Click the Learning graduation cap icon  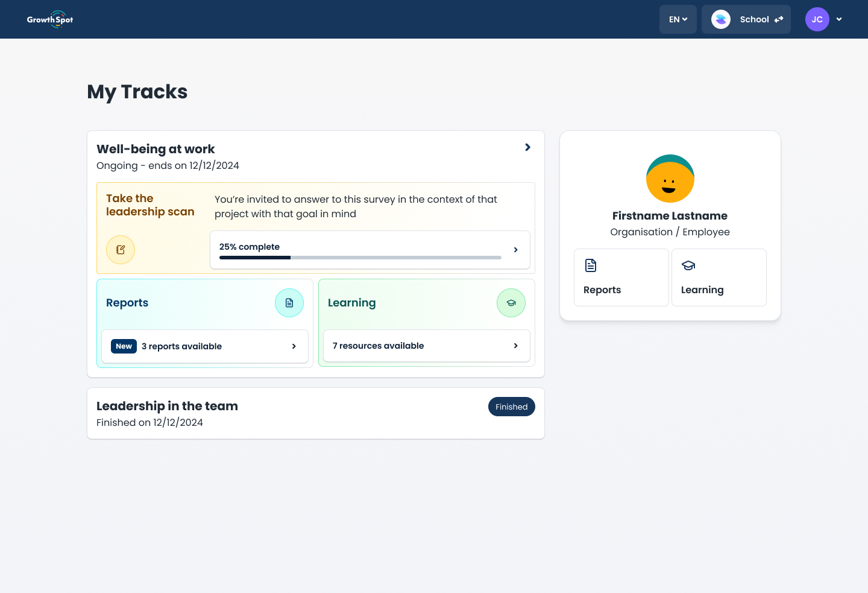[511, 302]
